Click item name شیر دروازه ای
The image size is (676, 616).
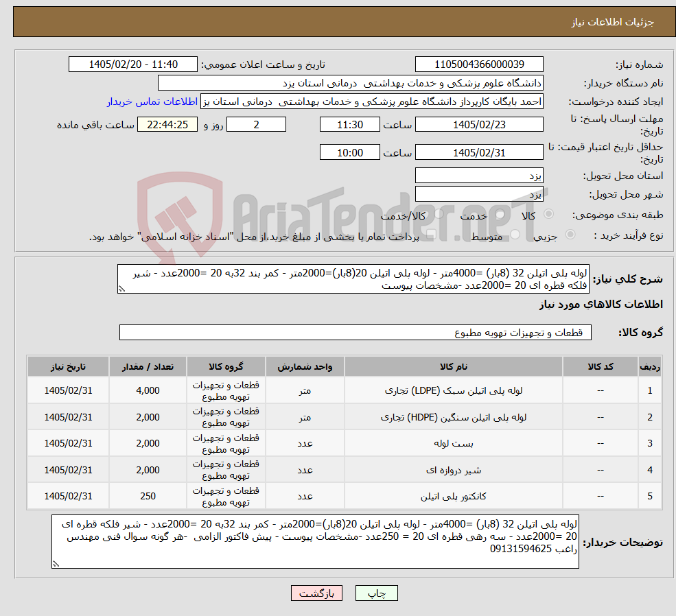coord(453,470)
